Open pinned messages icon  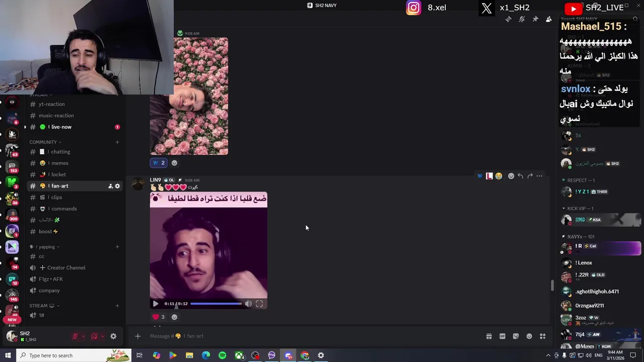(x=535, y=19)
